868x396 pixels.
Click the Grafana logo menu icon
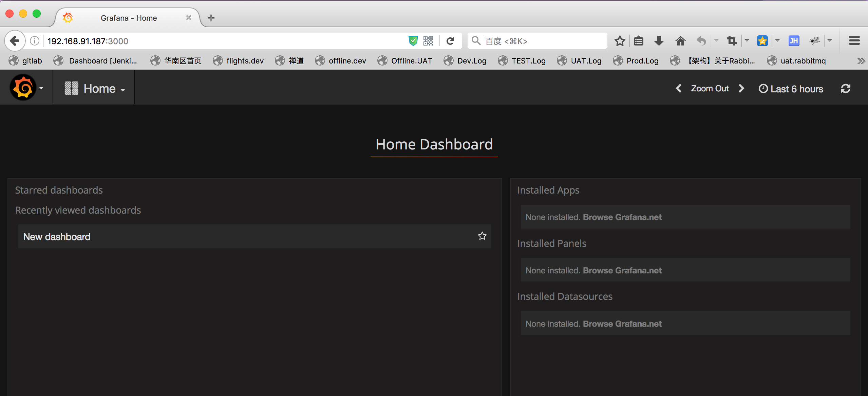23,88
